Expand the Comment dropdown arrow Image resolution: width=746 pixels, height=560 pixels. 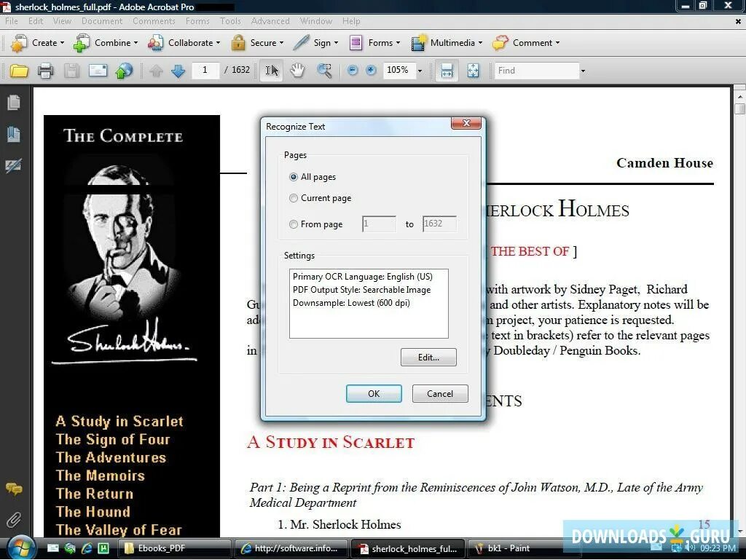click(557, 43)
